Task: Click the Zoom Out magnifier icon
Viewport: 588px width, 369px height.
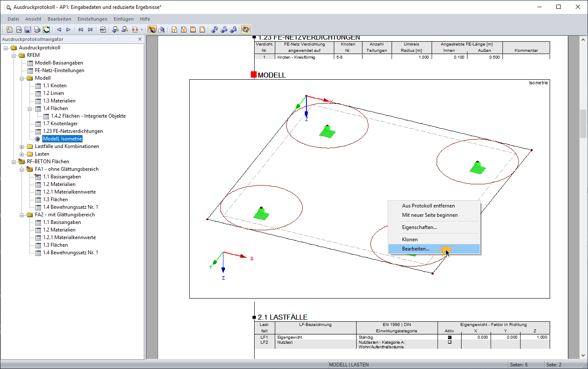Action: [x=125, y=30]
